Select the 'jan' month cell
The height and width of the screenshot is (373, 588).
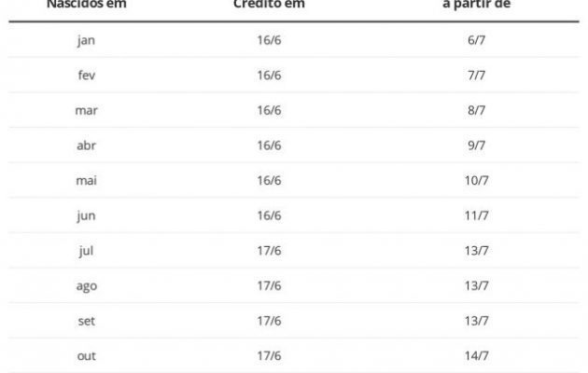click(86, 40)
